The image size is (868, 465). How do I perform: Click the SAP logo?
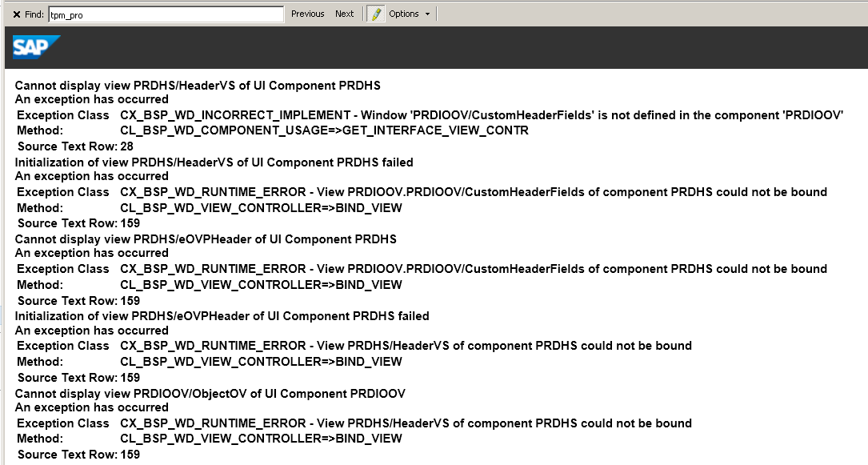[x=37, y=47]
